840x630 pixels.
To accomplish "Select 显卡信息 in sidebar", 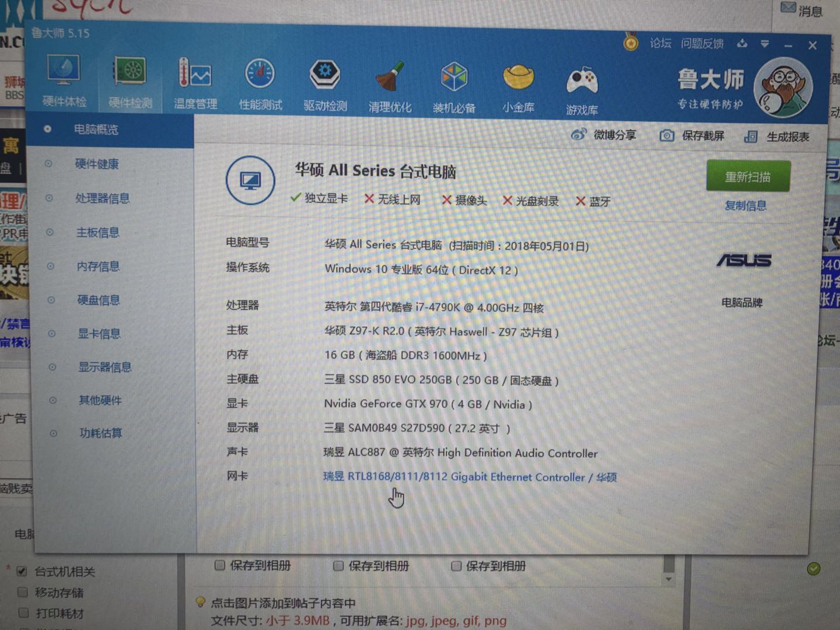I will point(99,334).
